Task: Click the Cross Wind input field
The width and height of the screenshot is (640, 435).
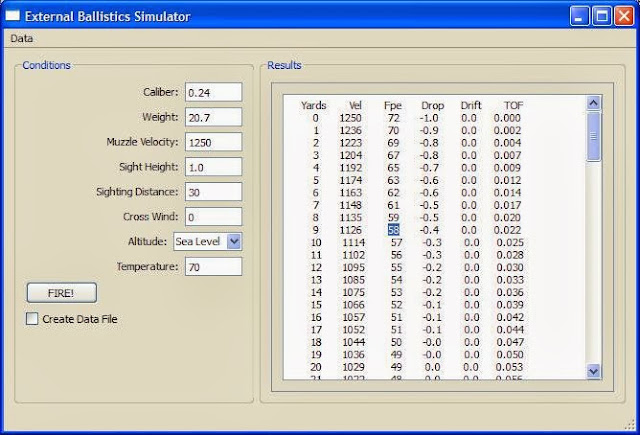Action: click(213, 217)
